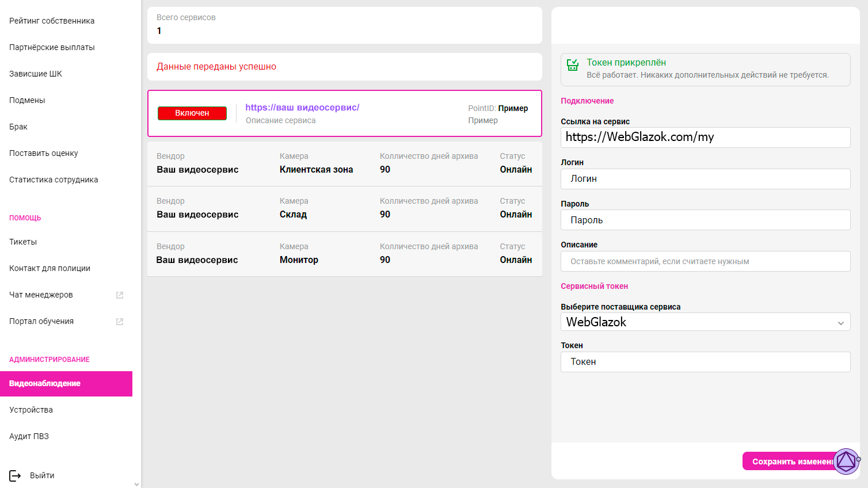
Task: Open Видеонаблюдение in the sidebar
Action: point(66,384)
